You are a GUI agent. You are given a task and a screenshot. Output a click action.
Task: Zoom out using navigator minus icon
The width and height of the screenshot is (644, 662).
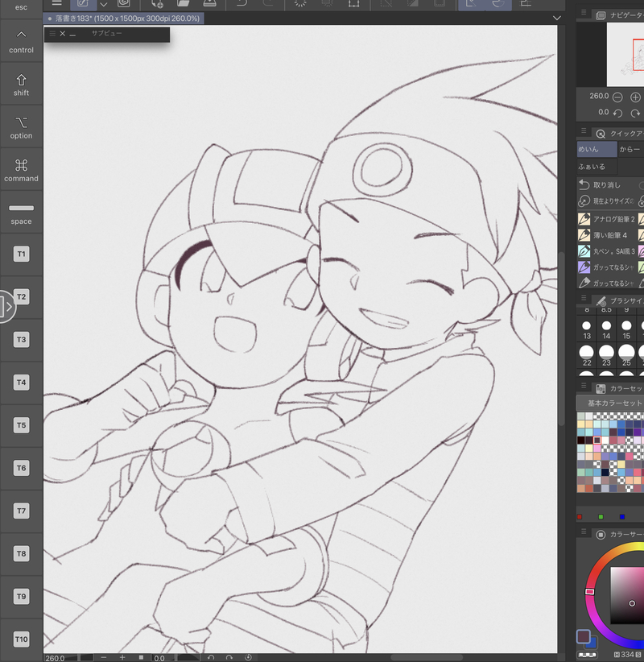click(617, 97)
